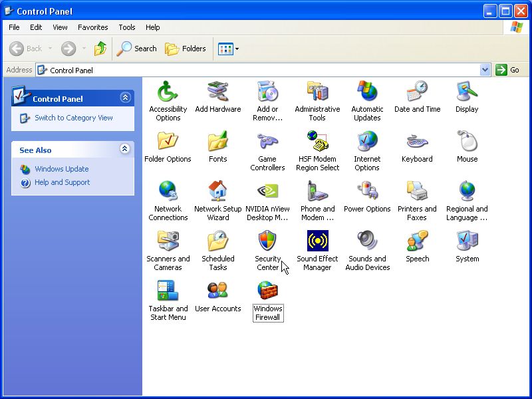Click the Folders toolbar button
Image resolution: width=532 pixels, height=399 pixels.
pyautogui.click(x=186, y=49)
